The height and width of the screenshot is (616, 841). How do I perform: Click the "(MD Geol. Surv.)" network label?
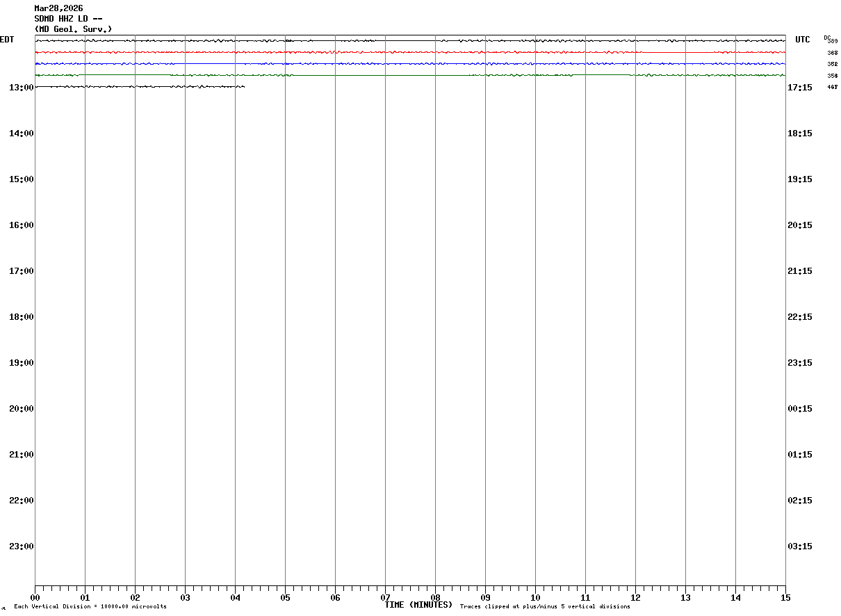[73, 29]
